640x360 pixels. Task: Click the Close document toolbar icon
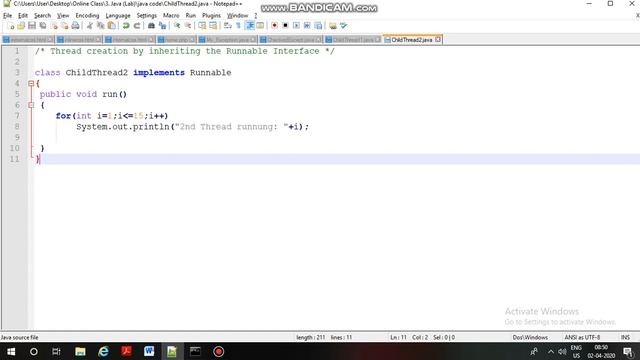(x=54, y=26)
